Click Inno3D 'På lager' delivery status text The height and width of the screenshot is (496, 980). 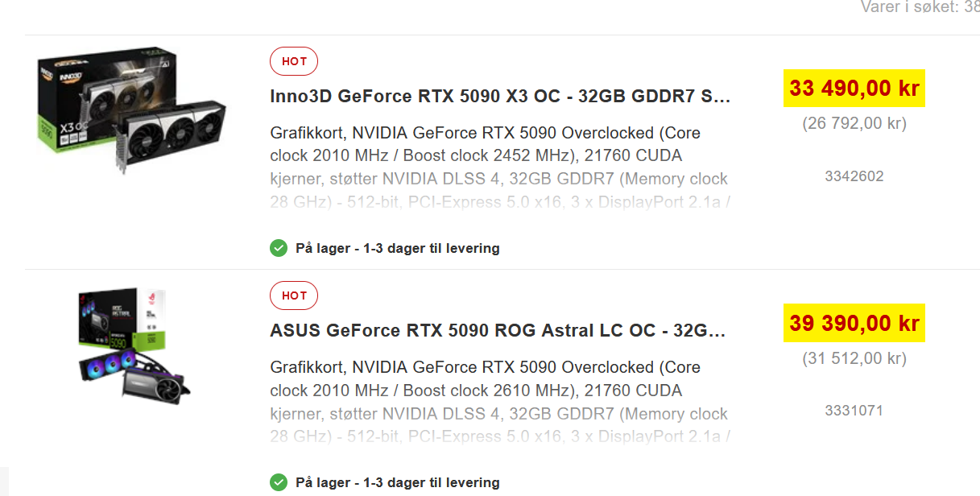pos(398,248)
